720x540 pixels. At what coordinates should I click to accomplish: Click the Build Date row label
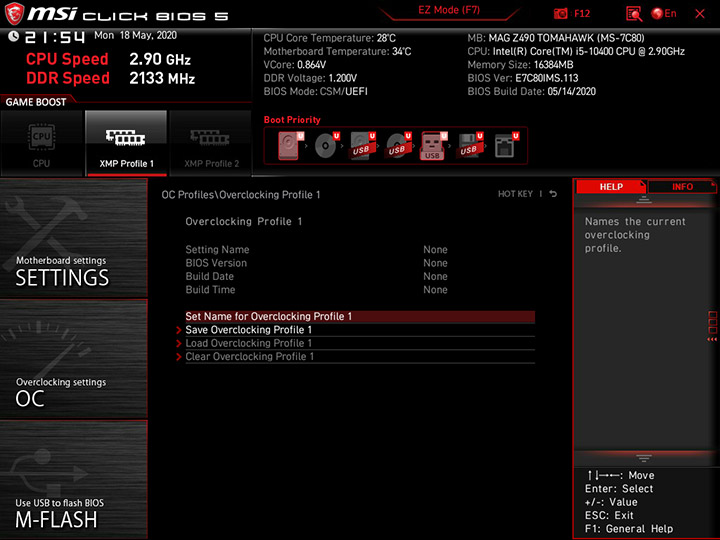tap(209, 276)
